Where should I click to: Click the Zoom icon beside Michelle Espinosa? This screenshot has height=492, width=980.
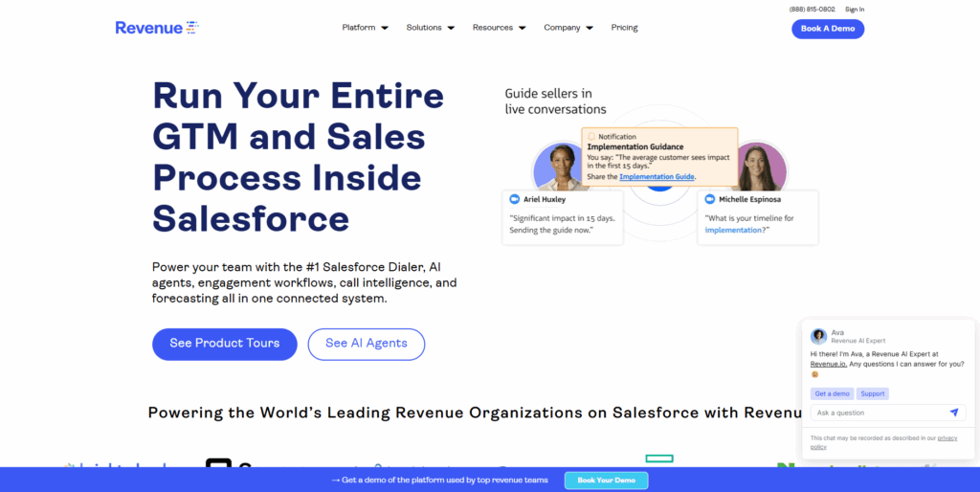709,199
